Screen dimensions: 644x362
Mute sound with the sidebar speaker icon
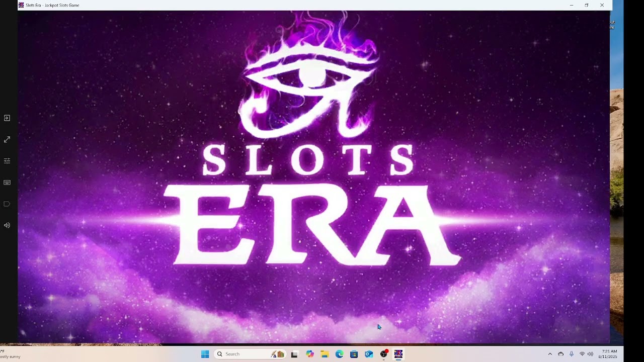pyautogui.click(x=7, y=225)
